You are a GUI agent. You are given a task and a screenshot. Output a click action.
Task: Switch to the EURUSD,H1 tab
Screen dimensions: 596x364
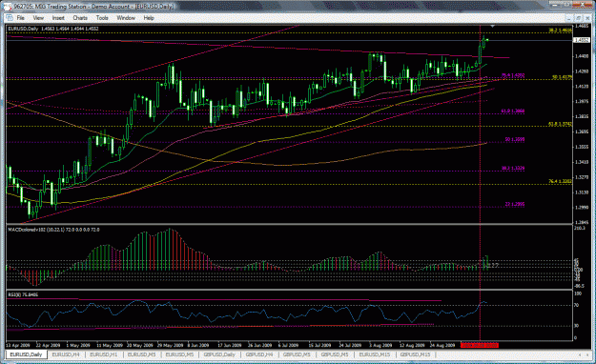104,354
